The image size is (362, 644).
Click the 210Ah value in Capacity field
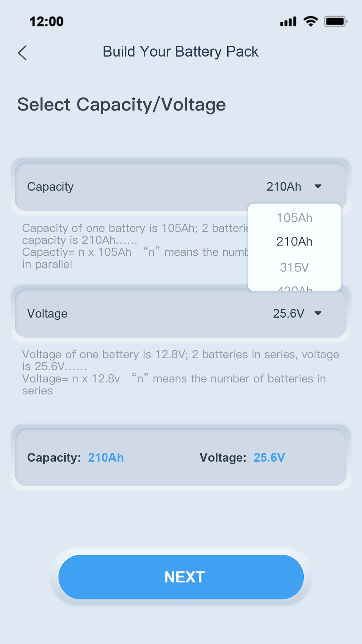click(284, 187)
